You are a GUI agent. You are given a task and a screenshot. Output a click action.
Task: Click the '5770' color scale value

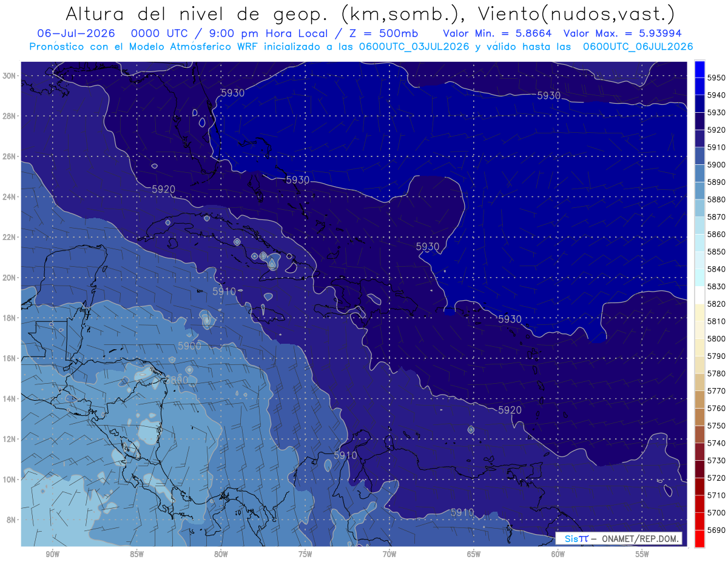(716, 391)
